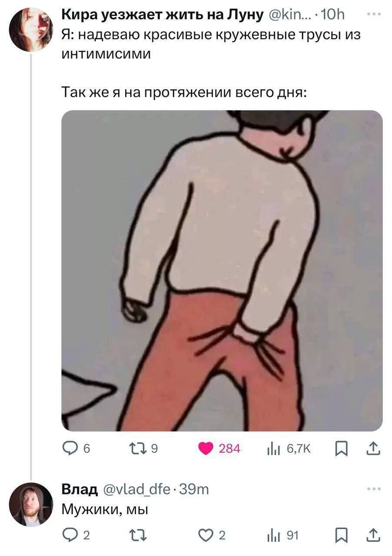Open Влад's profile avatar
Screen dimensions: 392x556
tap(31, 504)
